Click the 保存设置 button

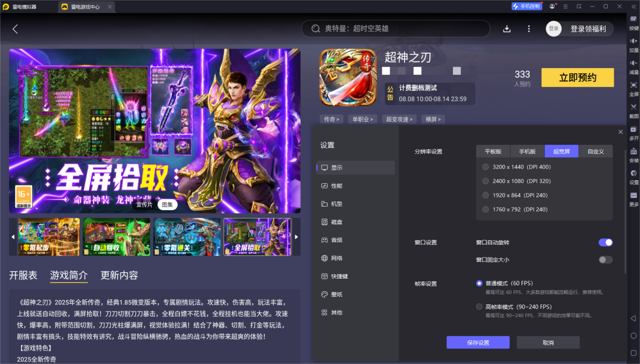coord(478,342)
